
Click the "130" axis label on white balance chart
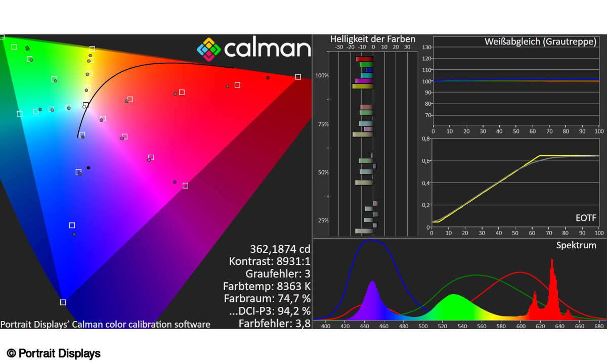426,48
